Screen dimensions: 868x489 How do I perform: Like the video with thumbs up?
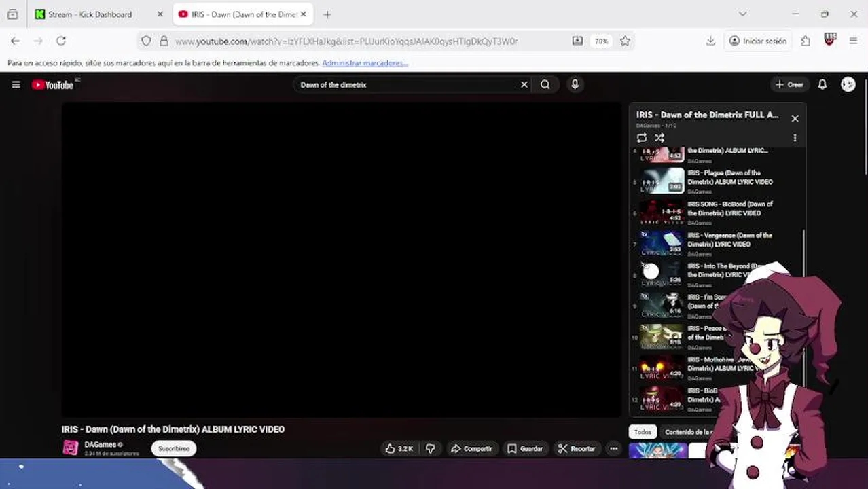(x=399, y=449)
